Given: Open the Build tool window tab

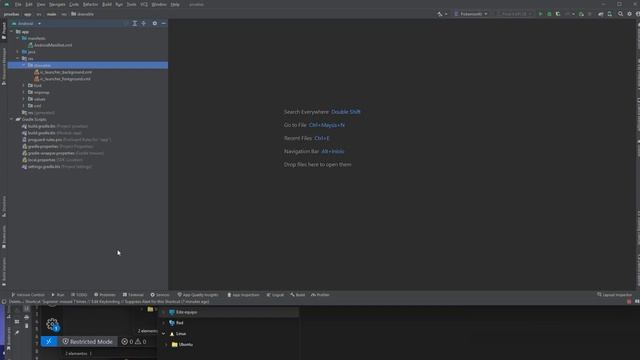Looking at the screenshot, I should (x=298, y=295).
